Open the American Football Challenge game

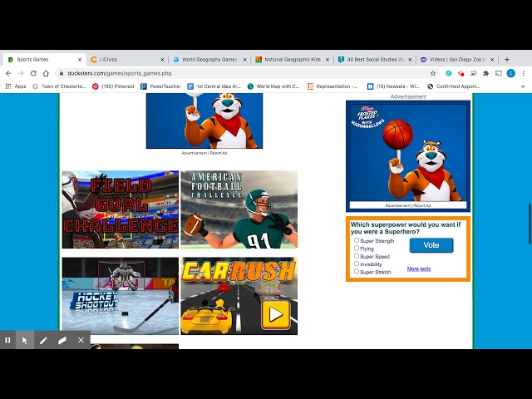239,209
